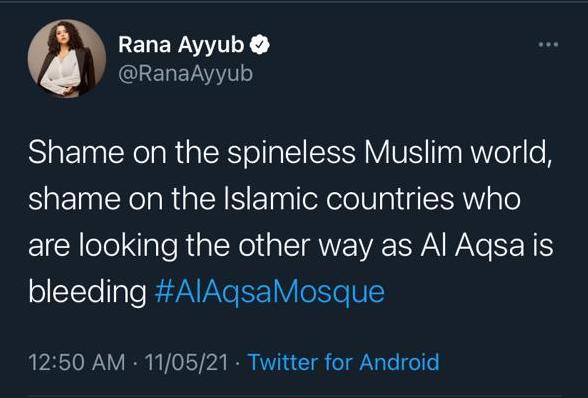
Task: Visit the @RanaAyyub handle
Action: 186,74
